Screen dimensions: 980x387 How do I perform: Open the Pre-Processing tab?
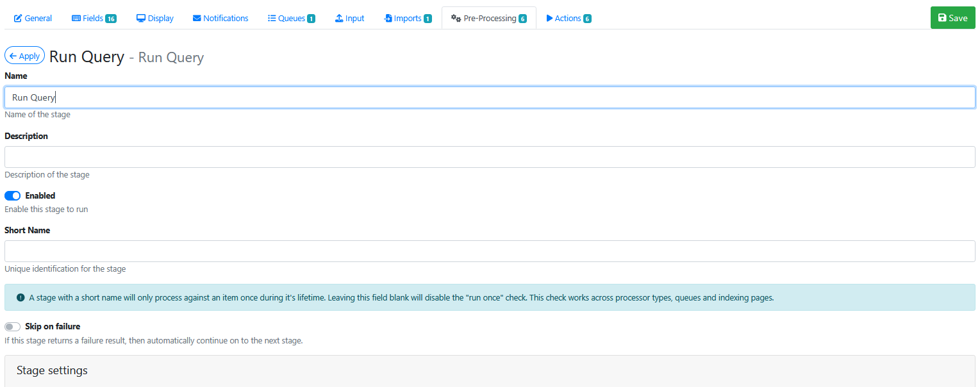(x=489, y=19)
